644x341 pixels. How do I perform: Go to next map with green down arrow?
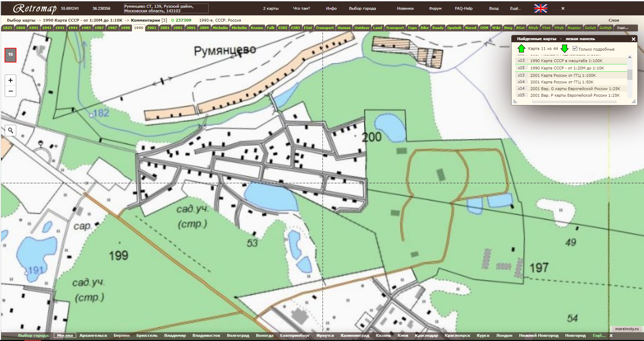click(564, 49)
